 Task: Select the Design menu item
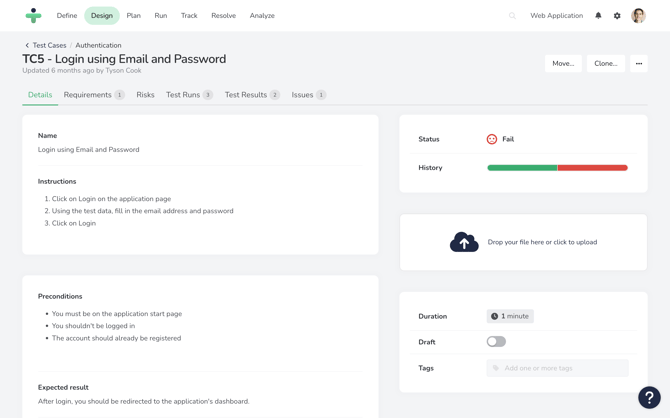point(102,15)
